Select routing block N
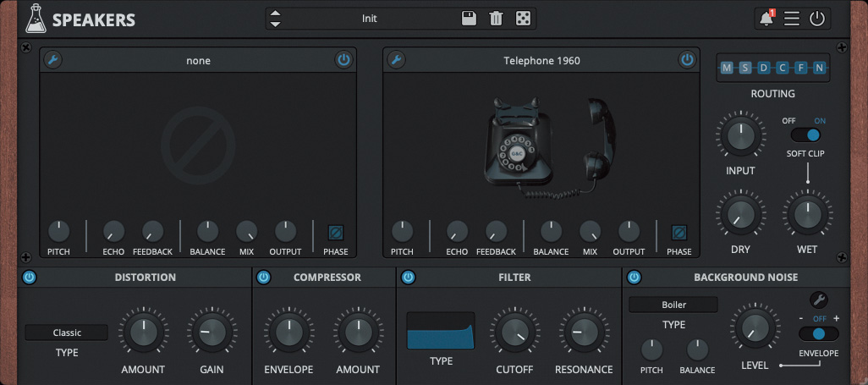868x385 pixels. (819, 69)
